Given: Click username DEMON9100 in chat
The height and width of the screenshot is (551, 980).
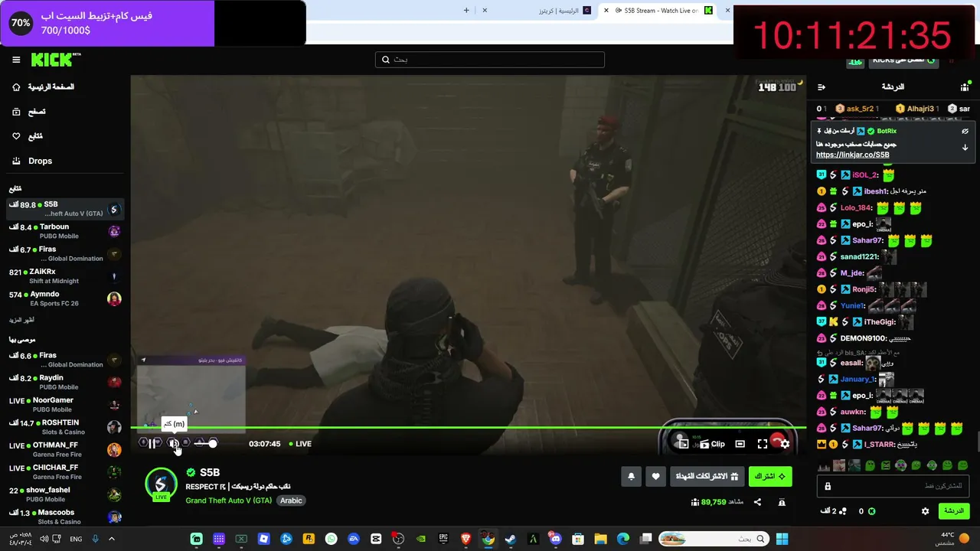Looking at the screenshot, I should [863, 338].
